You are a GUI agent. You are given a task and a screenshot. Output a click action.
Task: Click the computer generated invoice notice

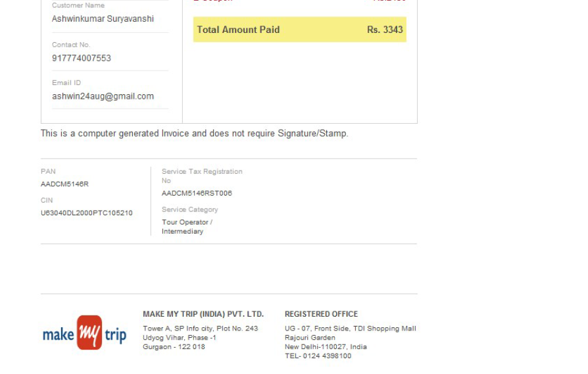click(x=194, y=133)
